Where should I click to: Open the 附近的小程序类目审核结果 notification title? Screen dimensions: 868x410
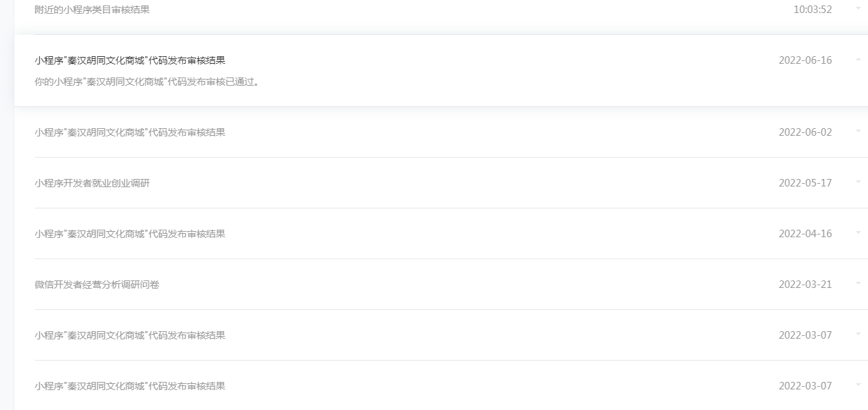click(x=92, y=10)
